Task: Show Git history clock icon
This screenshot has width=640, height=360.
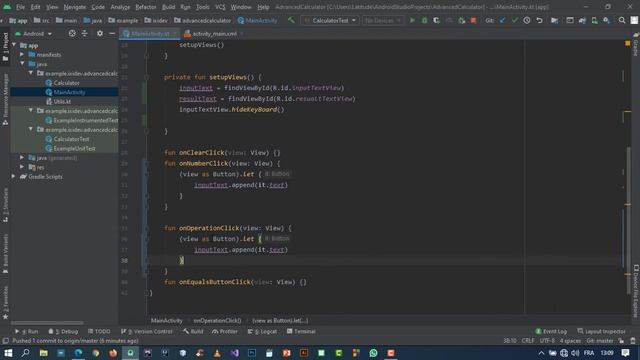Action: (x=527, y=20)
